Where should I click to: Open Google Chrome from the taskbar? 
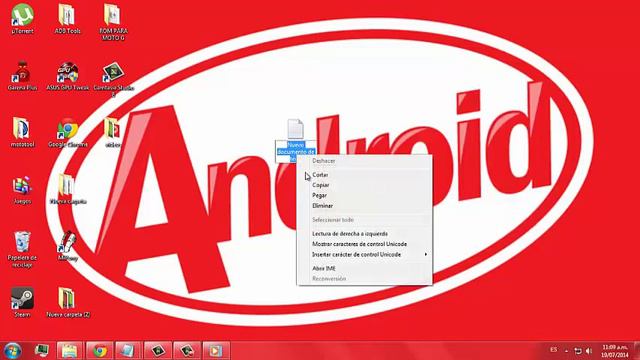(x=100, y=351)
